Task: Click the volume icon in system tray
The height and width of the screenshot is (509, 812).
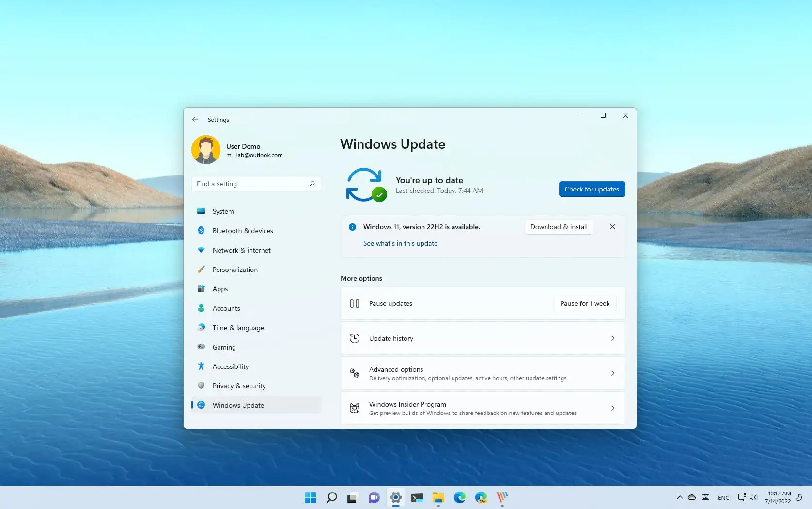Action: point(753,497)
